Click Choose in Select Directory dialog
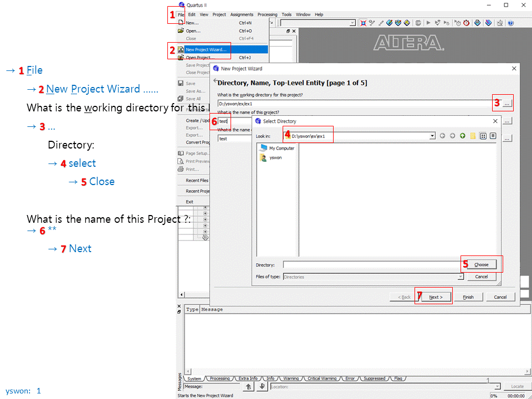532x399 pixels. [x=482, y=265]
